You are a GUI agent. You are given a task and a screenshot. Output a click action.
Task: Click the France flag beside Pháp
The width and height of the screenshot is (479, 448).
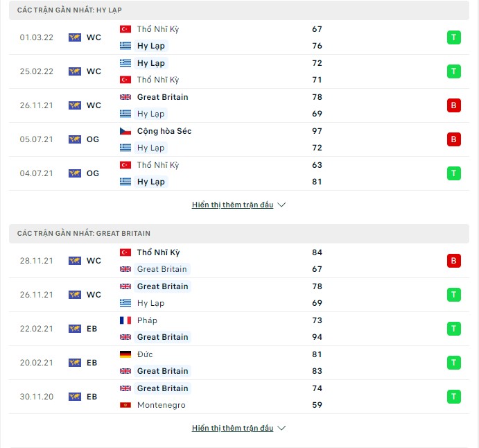click(125, 320)
